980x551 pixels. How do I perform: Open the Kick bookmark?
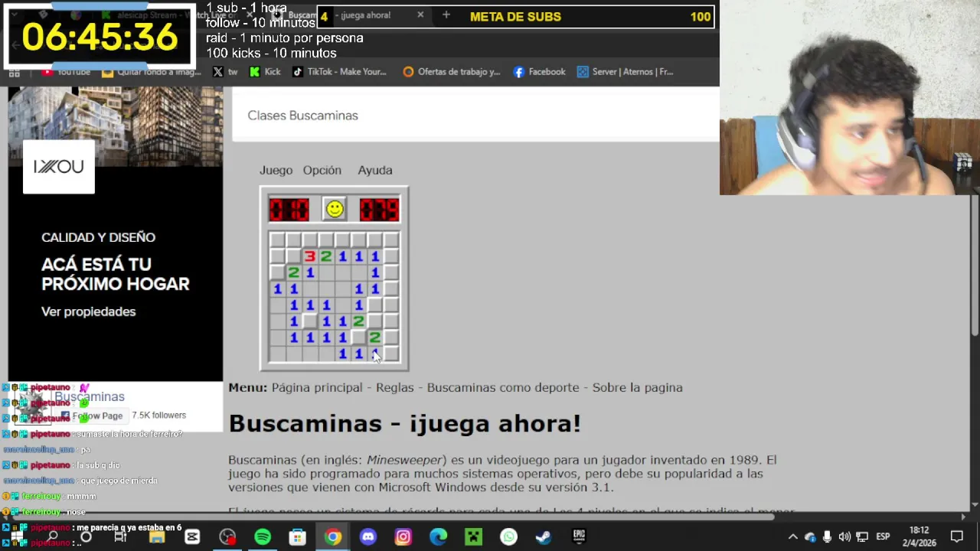[265, 72]
